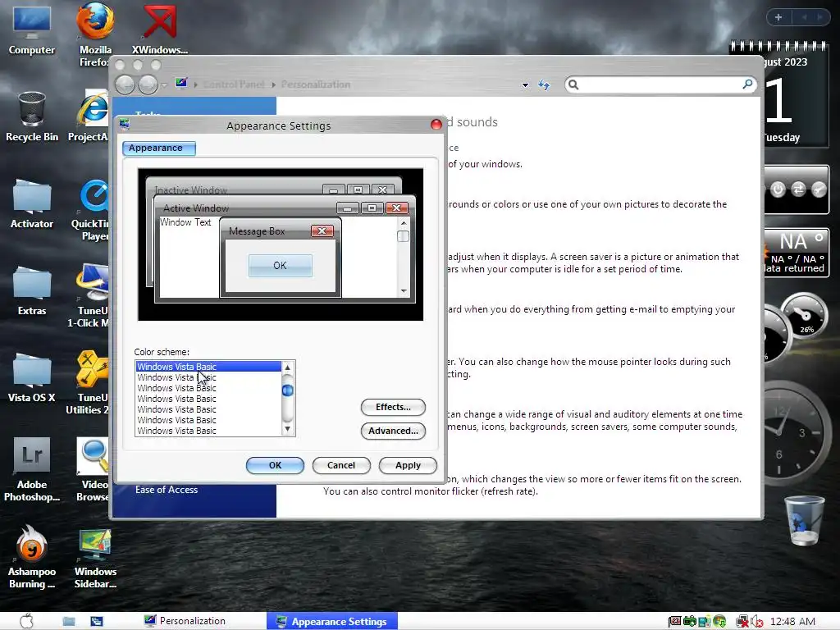Click the sidebar plus add-gadget button

778,17
